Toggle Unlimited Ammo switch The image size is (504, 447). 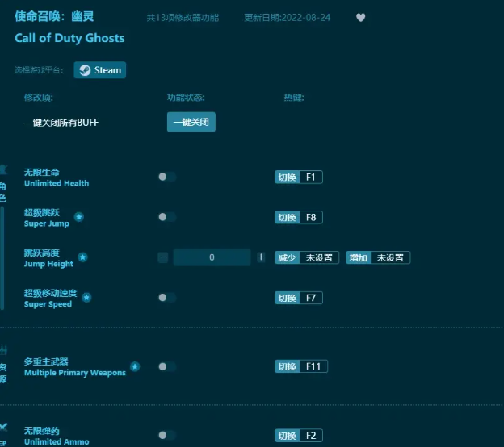pos(167,435)
